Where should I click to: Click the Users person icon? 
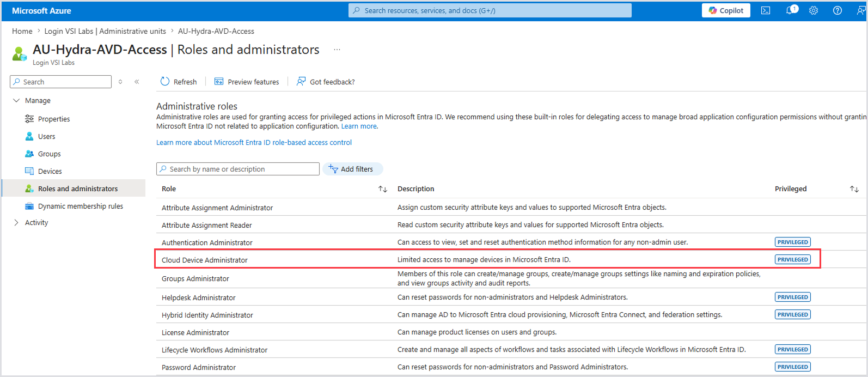[x=29, y=136]
